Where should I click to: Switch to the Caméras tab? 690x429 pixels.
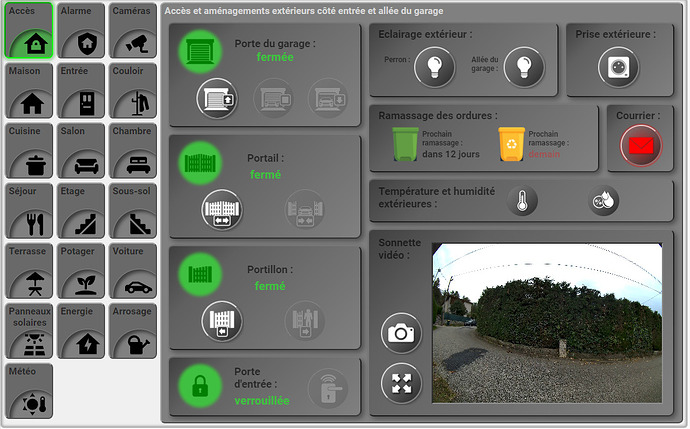(132, 31)
